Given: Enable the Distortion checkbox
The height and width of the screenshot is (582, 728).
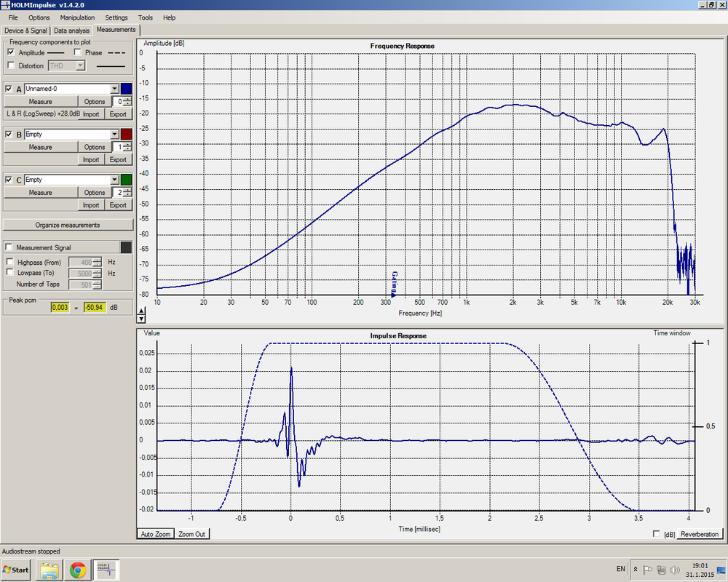Looking at the screenshot, I should [11, 65].
